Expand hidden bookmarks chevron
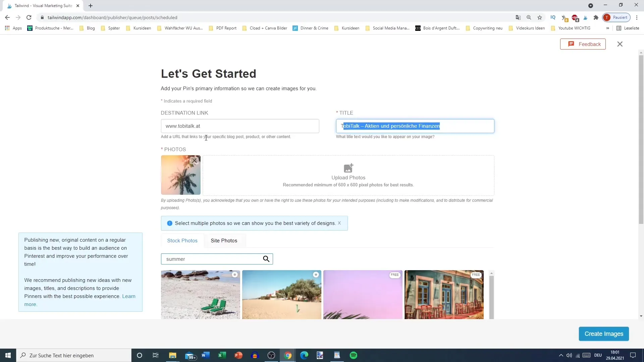This screenshot has height=362, width=644. (607, 28)
